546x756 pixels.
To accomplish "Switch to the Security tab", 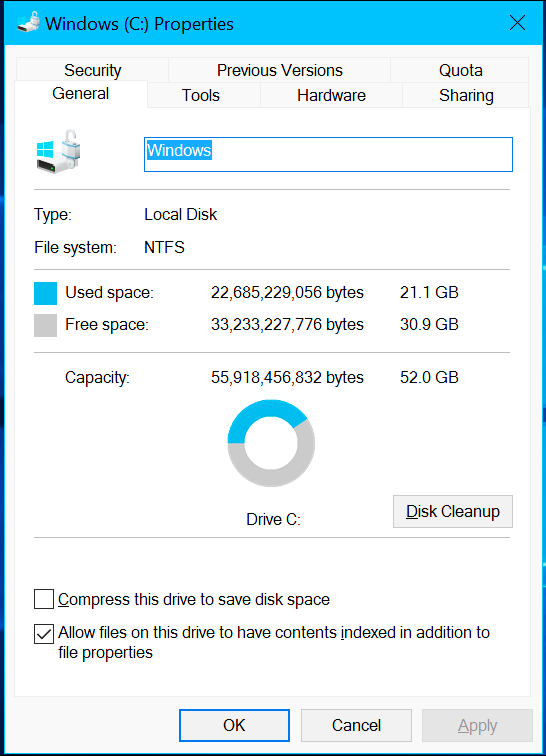I will tap(93, 70).
